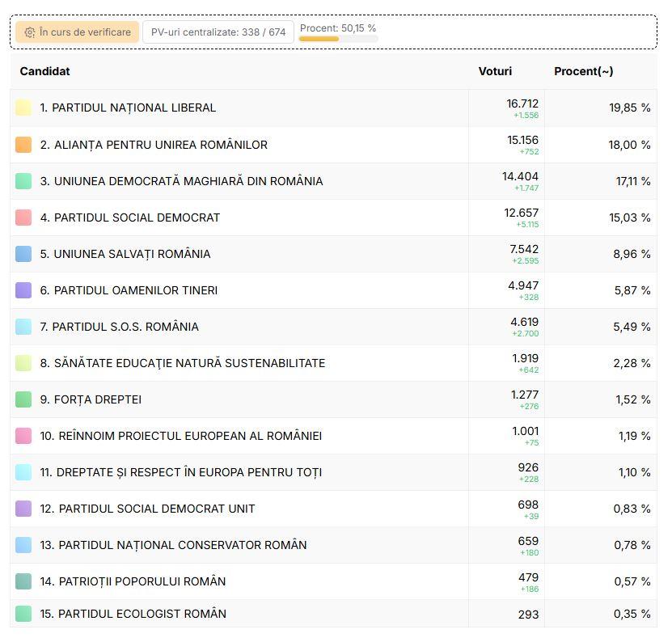The image size is (672, 638).
Task: Click the gear icon beside În curs de verificare
Action: pos(30,32)
